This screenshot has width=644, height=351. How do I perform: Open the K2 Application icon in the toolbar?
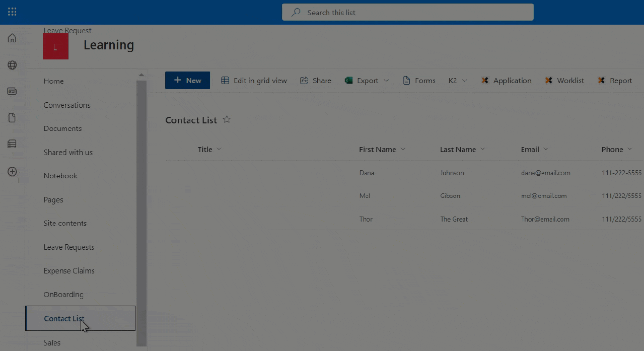485,80
